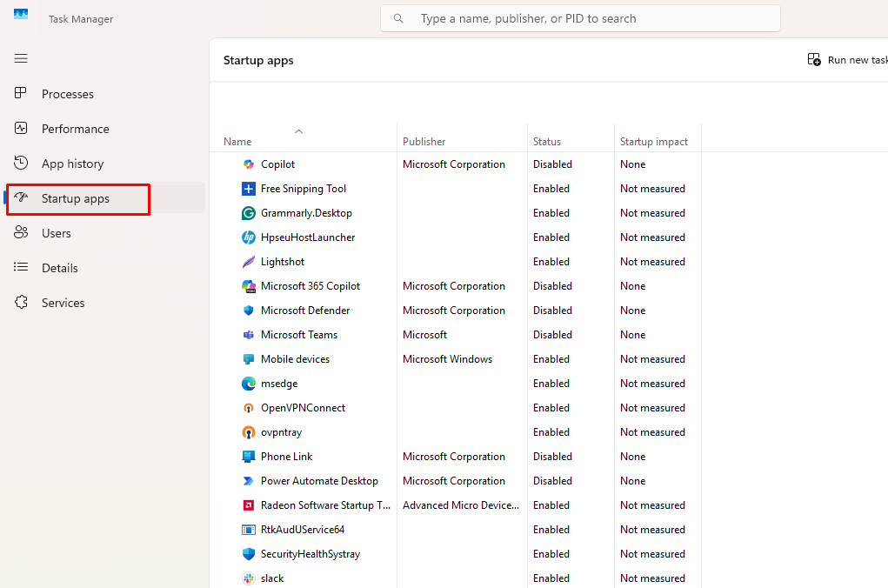The height and width of the screenshot is (588, 888).
Task: Click Run new task button
Action: [x=848, y=60]
